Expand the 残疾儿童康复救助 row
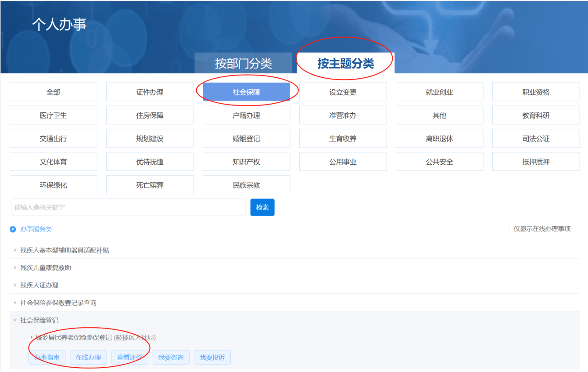This screenshot has width=588, height=372. coord(45,267)
